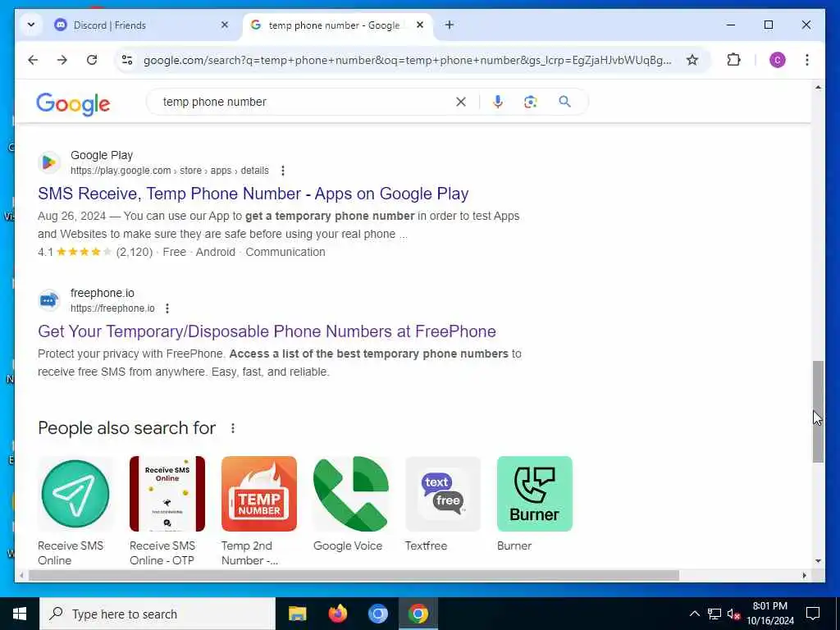Screen dimensions: 840x630
Task: Click the Textfree label
Action: coord(426,546)
